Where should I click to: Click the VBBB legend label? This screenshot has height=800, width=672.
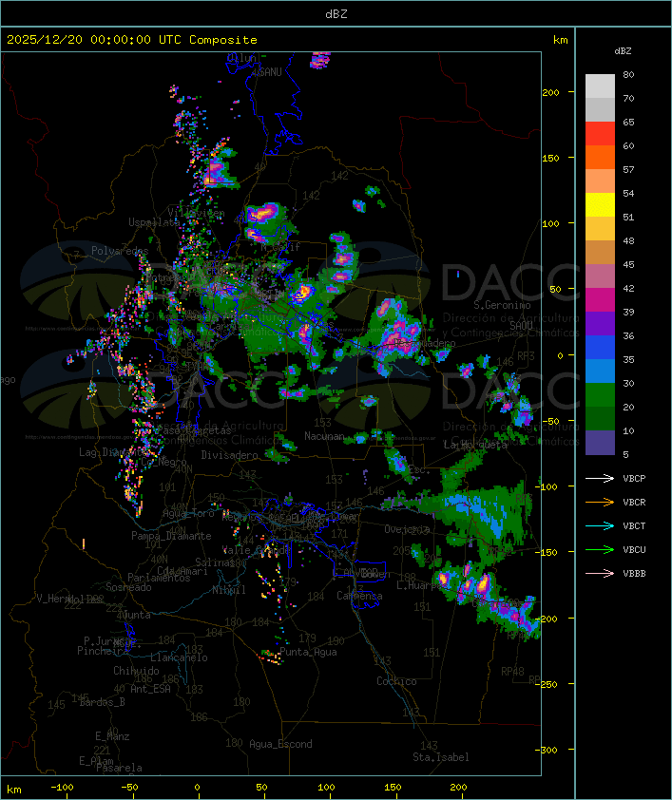tap(634, 574)
